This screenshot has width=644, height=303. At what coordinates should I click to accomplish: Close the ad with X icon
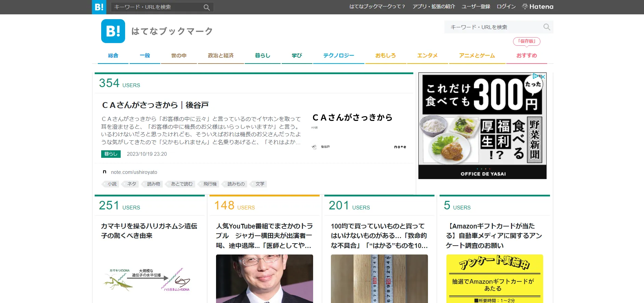[x=542, y=77]
